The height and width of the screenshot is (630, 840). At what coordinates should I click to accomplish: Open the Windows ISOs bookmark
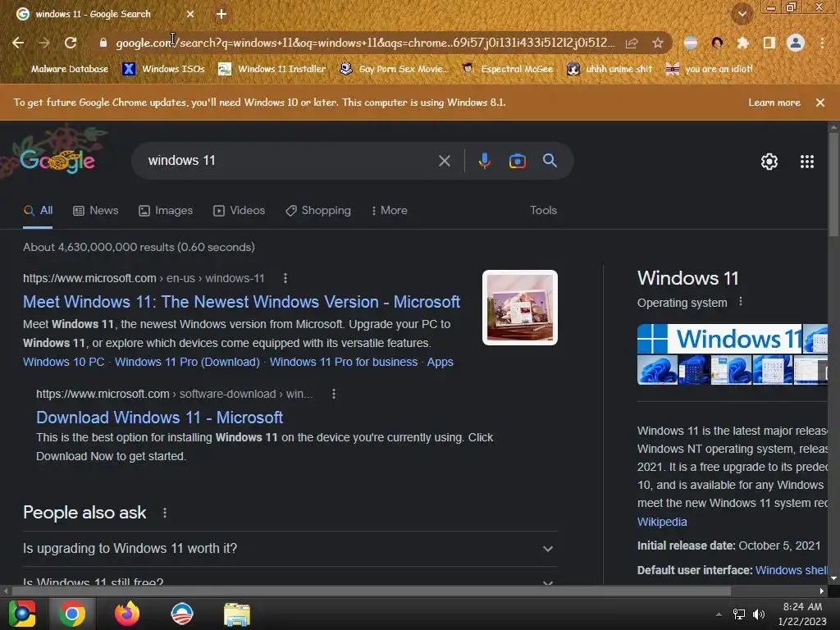[x=163, y=69]
